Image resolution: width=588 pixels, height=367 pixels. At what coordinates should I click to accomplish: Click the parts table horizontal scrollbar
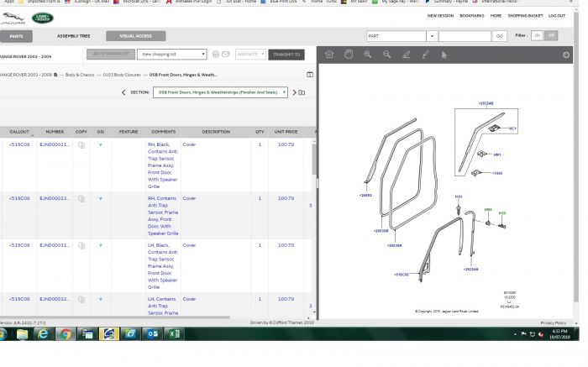(115, 317)
